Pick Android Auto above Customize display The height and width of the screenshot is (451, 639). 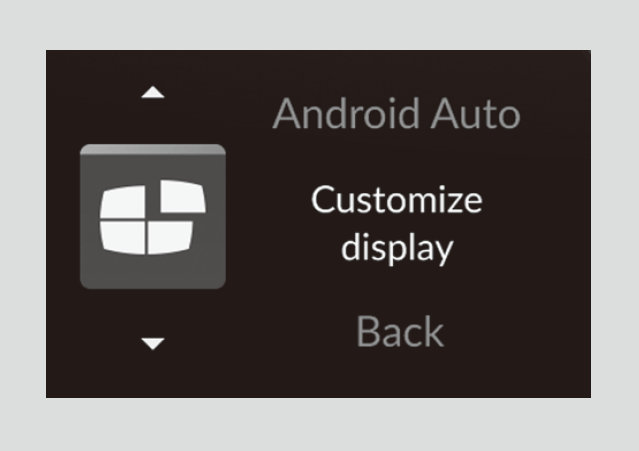[x=397, y=113]
